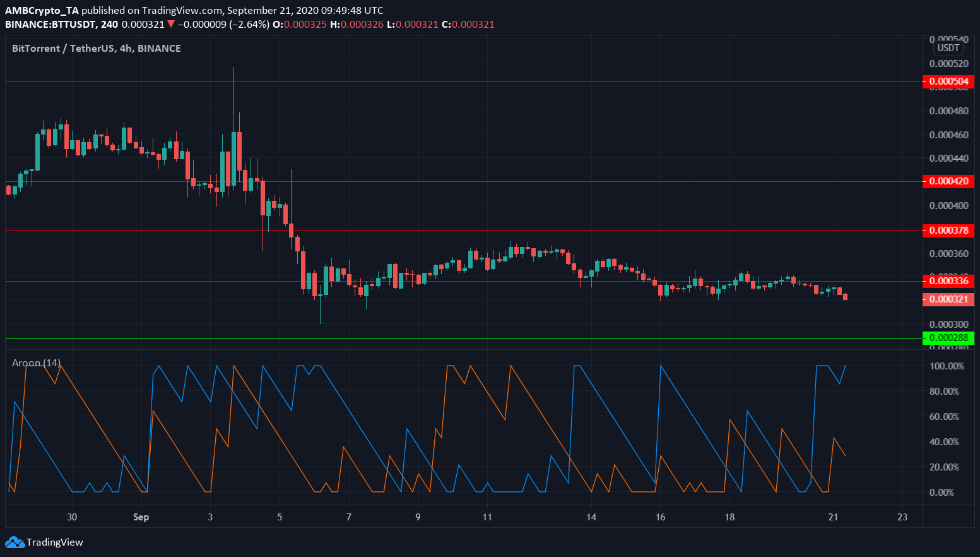Click the close value C:0.000321

pos(468,25)
